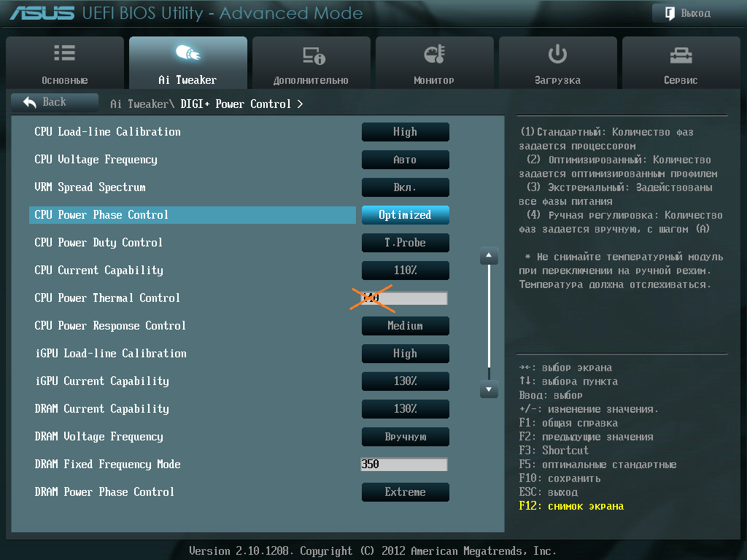Select CPU Power Response Control label
This screenshot has height=560, width=747.
coord(110,326)
